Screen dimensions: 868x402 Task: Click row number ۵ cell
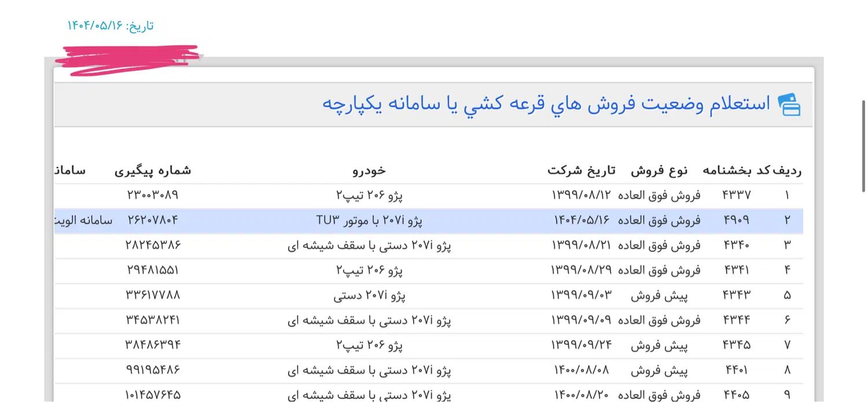(x=787, y=295)
